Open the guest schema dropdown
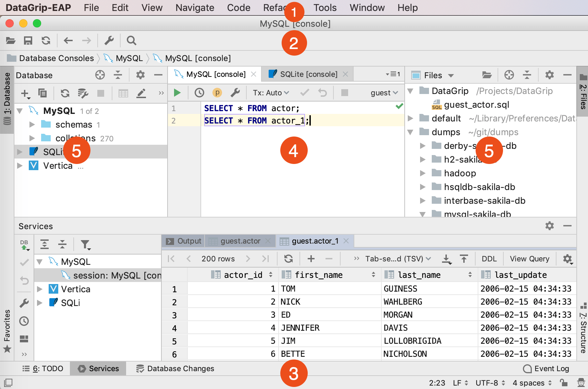The image size is (588, 389). point(384,93)
